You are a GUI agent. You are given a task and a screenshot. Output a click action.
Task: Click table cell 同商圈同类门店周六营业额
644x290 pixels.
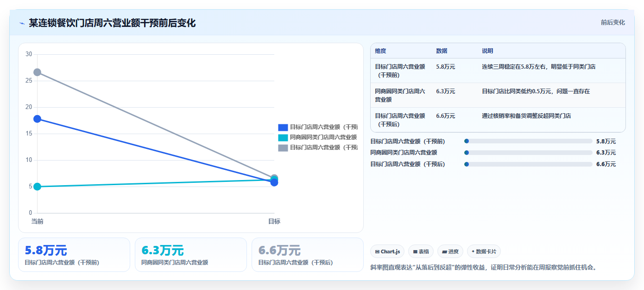point(400,95)
